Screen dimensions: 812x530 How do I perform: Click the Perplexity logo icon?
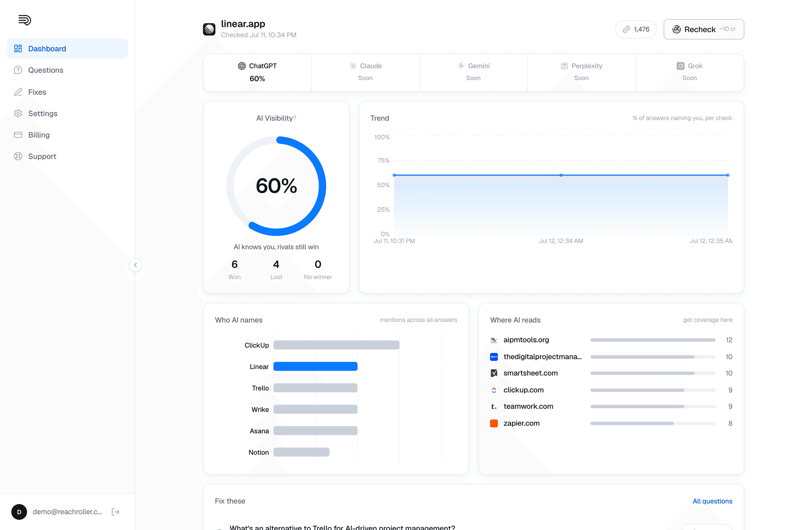[x=564, y=66]
